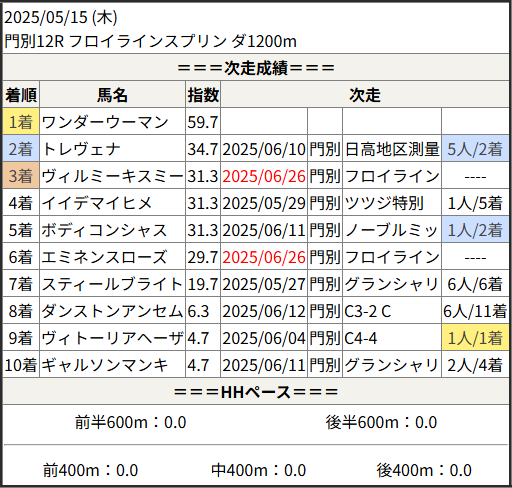Select ダンストンアンセム C3-2 C race
The width and height of the screenshot is (512, 488).
click(367, 311)
